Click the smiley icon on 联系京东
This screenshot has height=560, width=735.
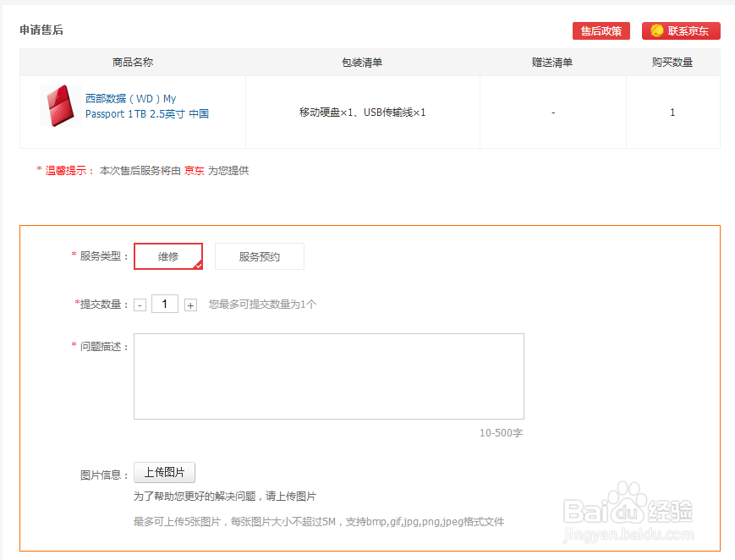(656, 30)
